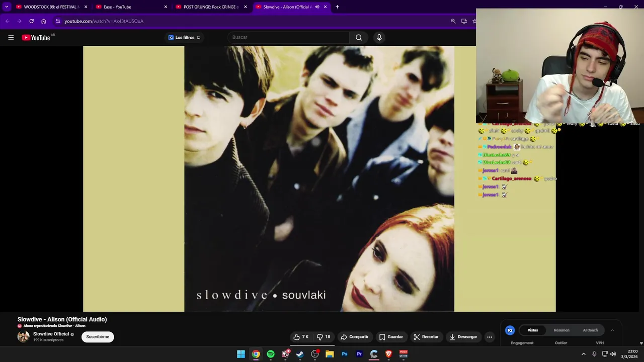Open Spotify from the taskbar

click(271, 354)
